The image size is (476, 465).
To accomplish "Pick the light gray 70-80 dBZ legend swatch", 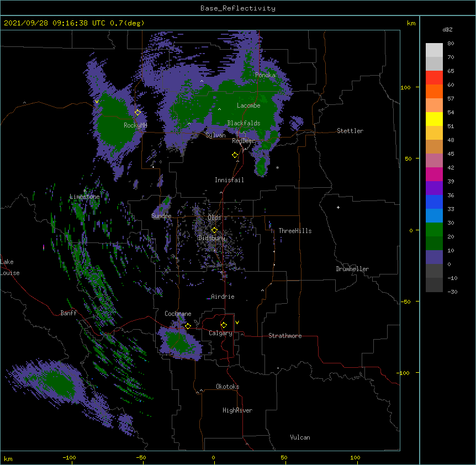I will click(x=434, y=50).
